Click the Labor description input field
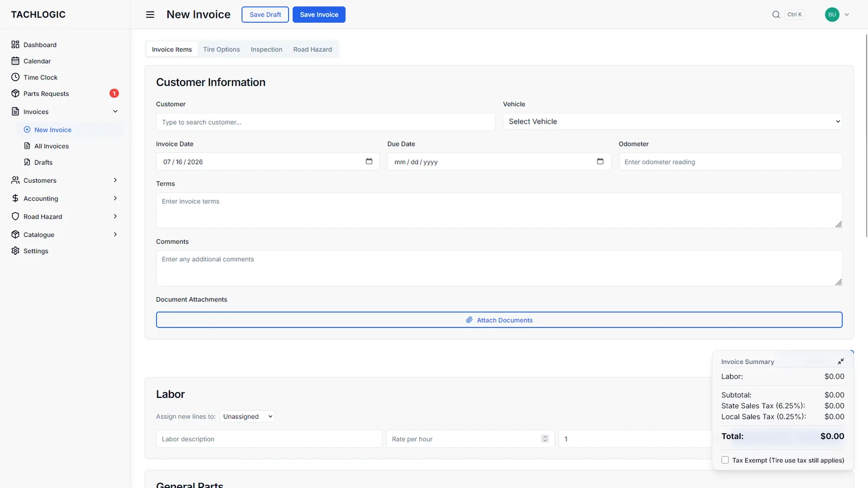 (x=269, y=439)
